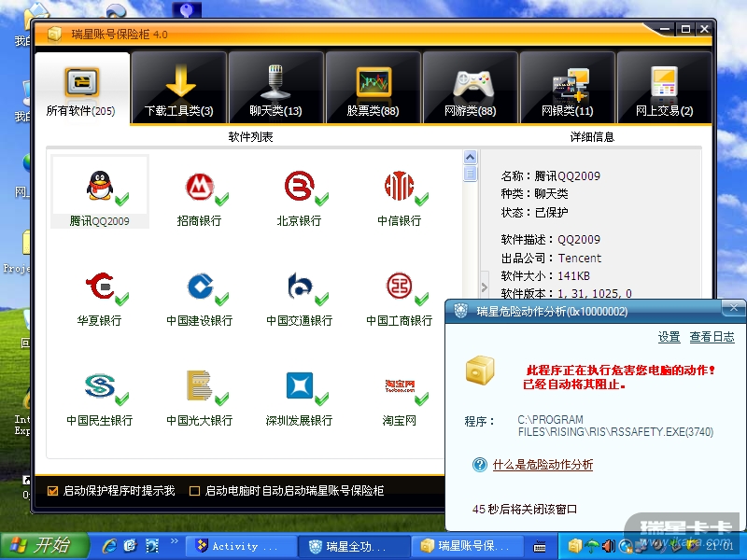
Task: Click the blue question mark help icon
Action: coord(480,465)
